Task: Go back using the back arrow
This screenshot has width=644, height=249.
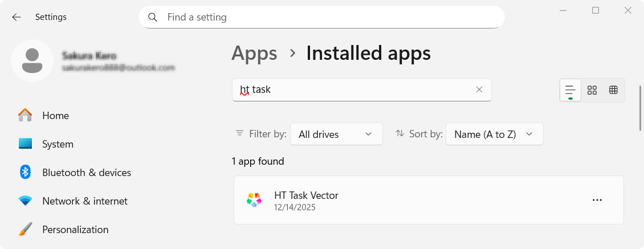Action: point(17,17)
